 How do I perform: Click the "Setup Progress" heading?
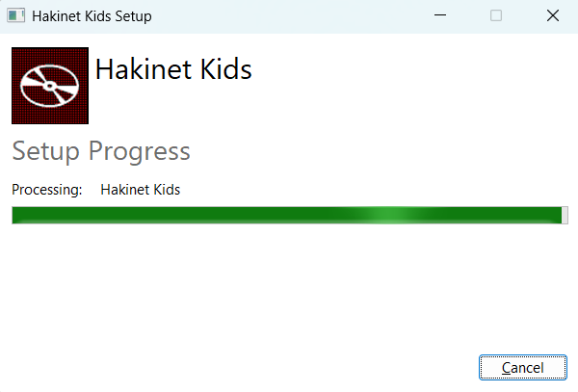(100, 151)
